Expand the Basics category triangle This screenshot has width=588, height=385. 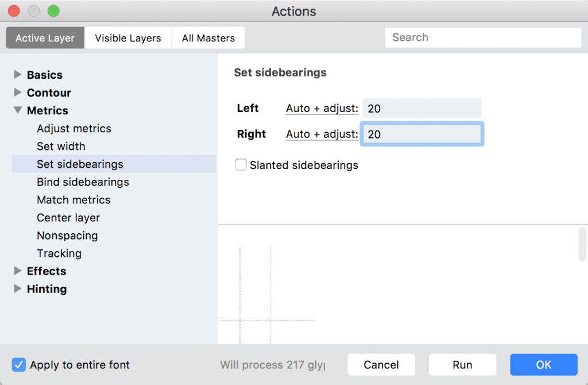[18, 75]
